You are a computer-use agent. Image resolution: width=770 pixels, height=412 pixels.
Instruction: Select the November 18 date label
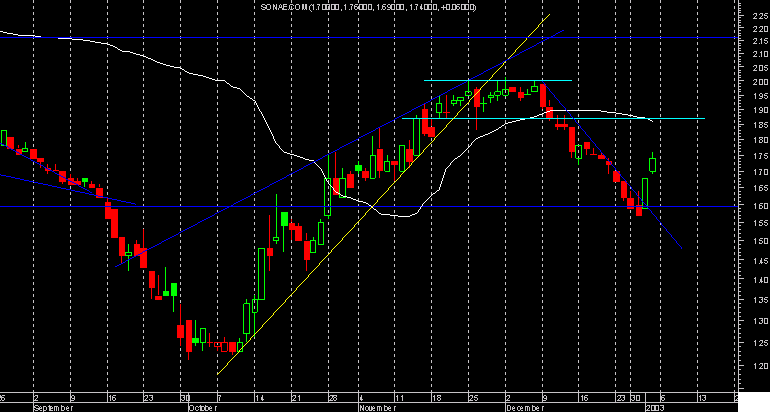point(436,398)
